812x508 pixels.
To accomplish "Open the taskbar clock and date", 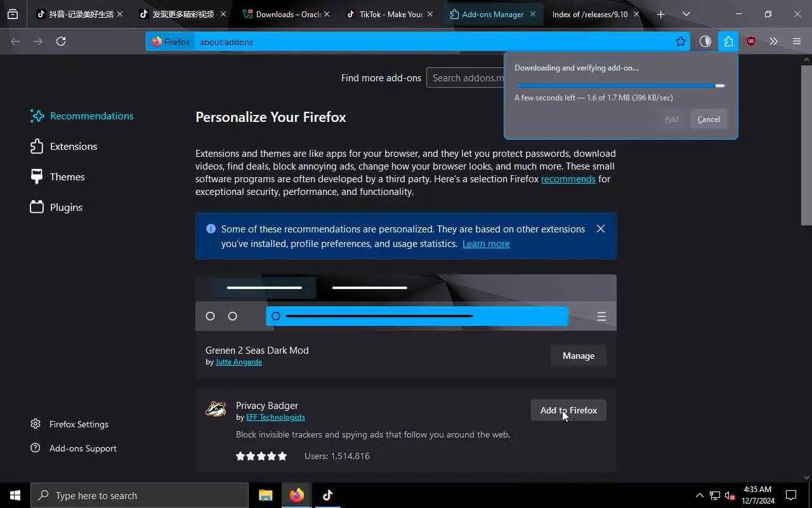I will [x=757, y=495].
